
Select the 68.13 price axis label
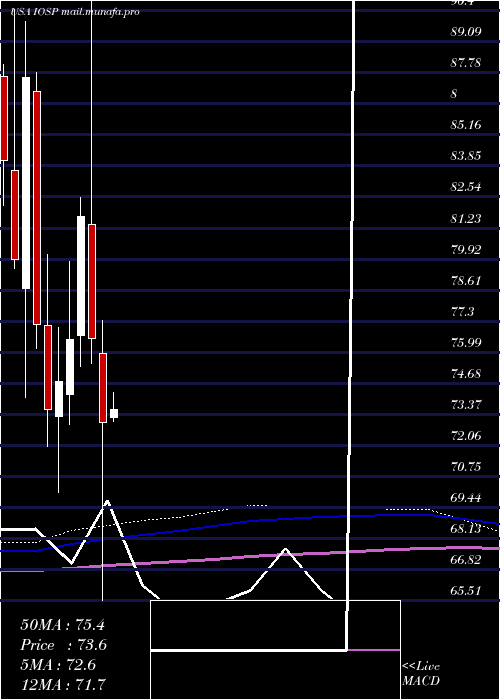tap(466, 529)
